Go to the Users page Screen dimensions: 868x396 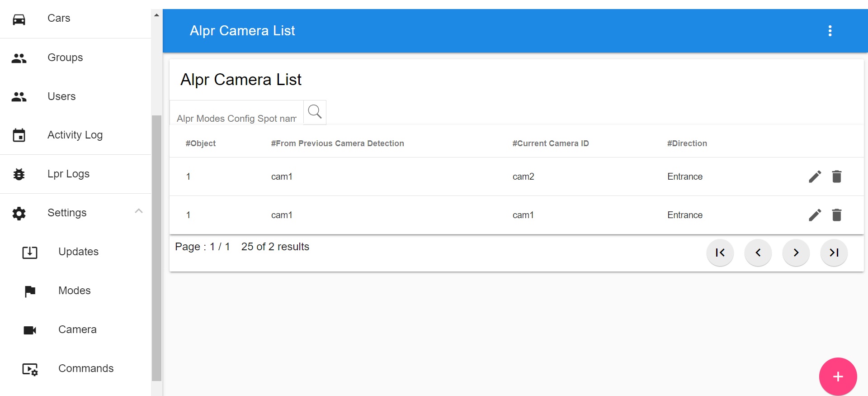tap(75, 96)
